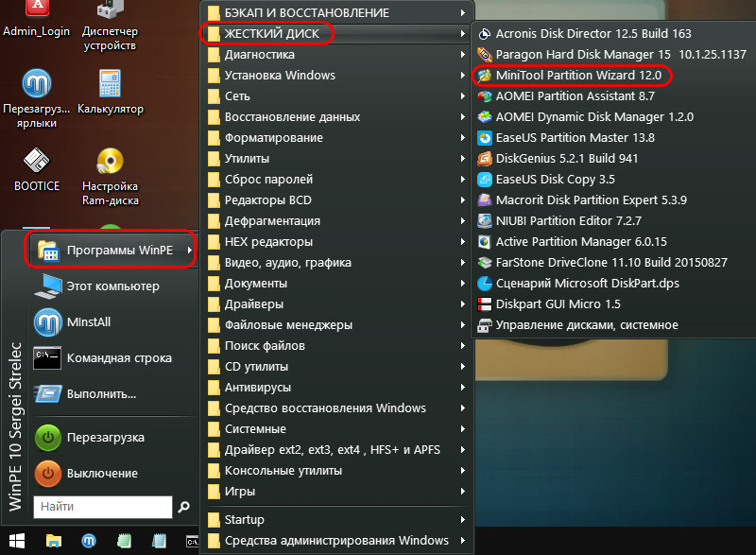
Task: Open the Редакторы BCD folder
Action: pyautogui.click(x=337, y=200)
